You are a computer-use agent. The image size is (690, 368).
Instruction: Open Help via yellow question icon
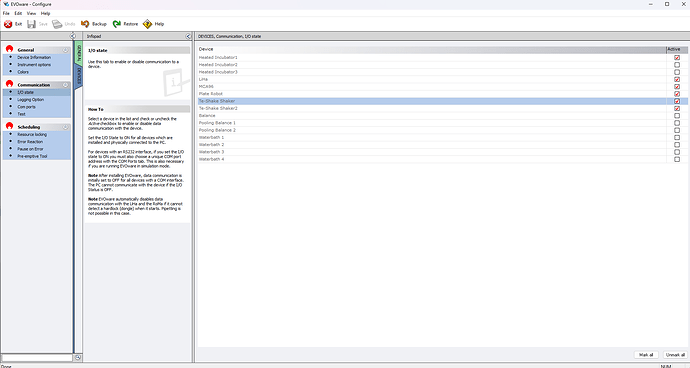pos(147,24)
